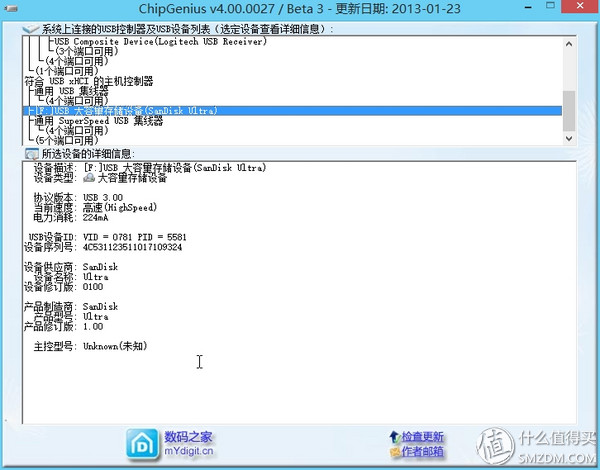This screenshot has width=600, height=470.
Task: Click the 设备修订版 0100 value
Action: [93, 287]
